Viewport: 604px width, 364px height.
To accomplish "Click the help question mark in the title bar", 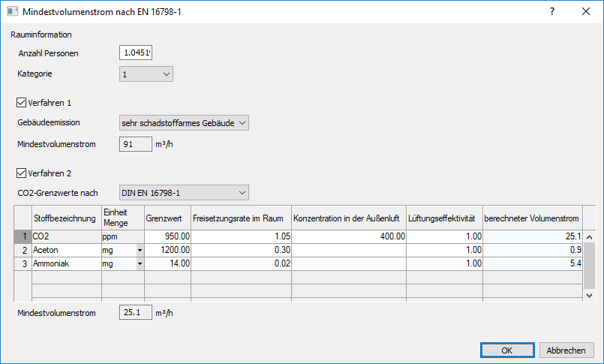I will [552, 11].
